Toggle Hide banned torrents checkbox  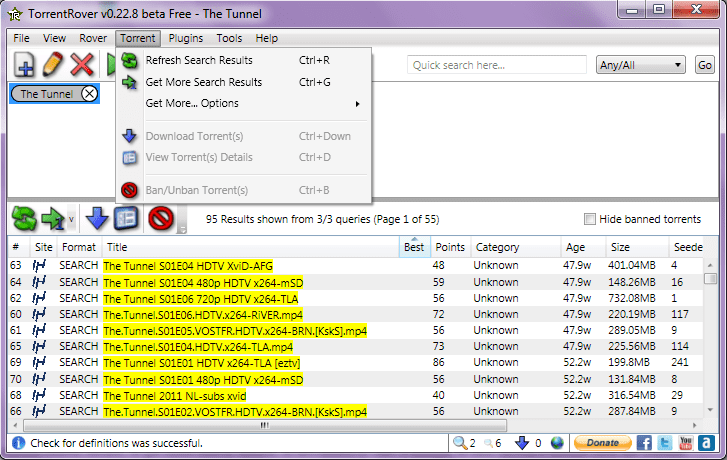pos(590,219)
